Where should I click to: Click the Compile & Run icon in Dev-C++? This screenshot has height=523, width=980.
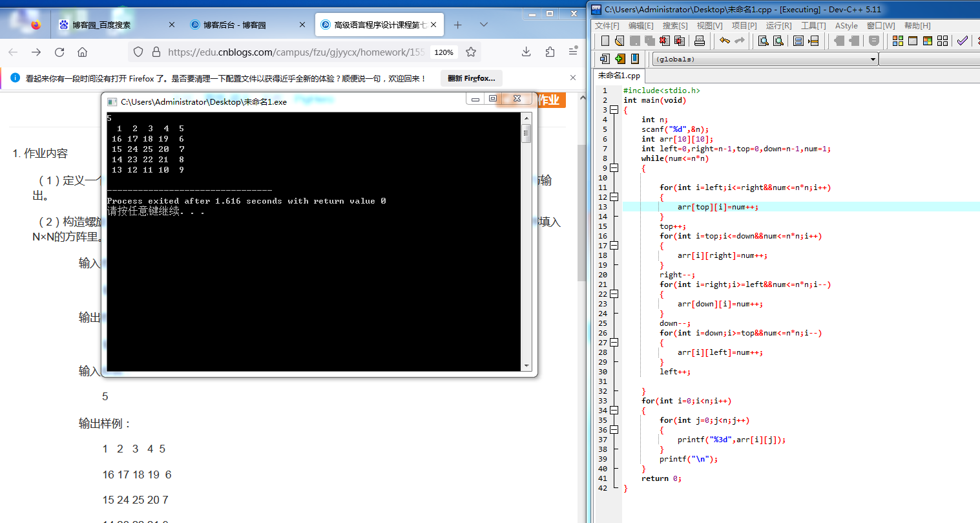tap(928, 41)
